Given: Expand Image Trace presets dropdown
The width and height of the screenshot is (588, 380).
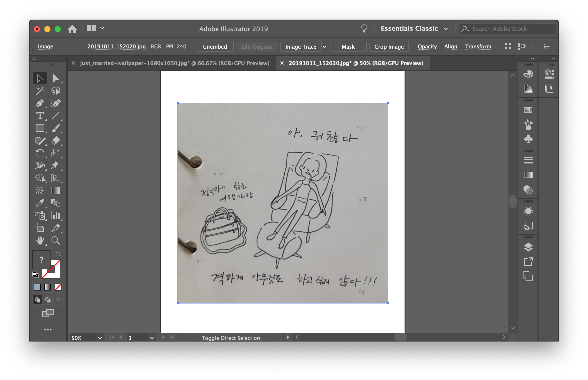Looking at the screenshot, I should pos(324,47).
